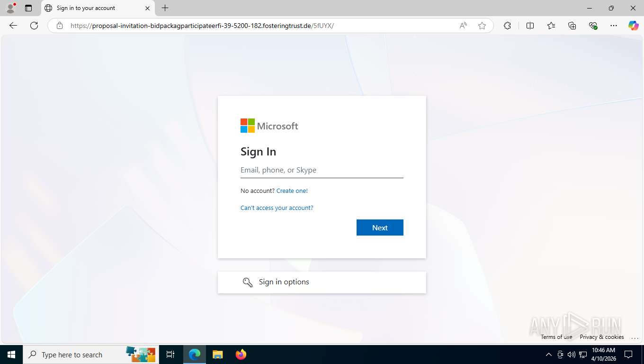Refresh the current page
644x364 pixels.
coord(34,26)
